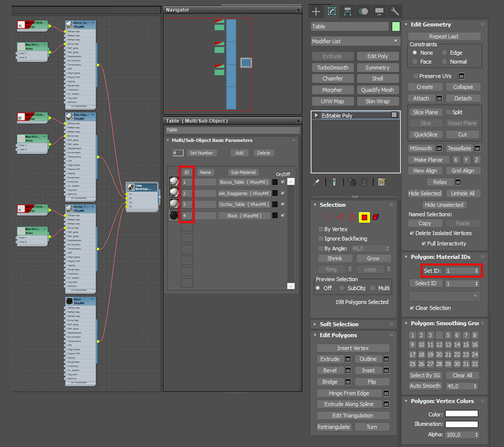This screenshot has height=447, width=504.
Task: Click Add sub-material button
Action: (239, 153)
